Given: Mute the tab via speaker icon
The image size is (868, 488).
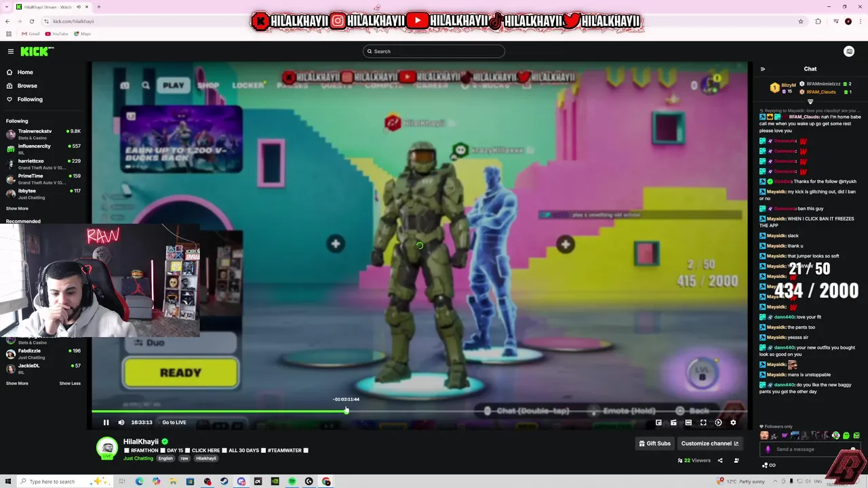Looking at the screenshot, I should click(x=79, y=7).
